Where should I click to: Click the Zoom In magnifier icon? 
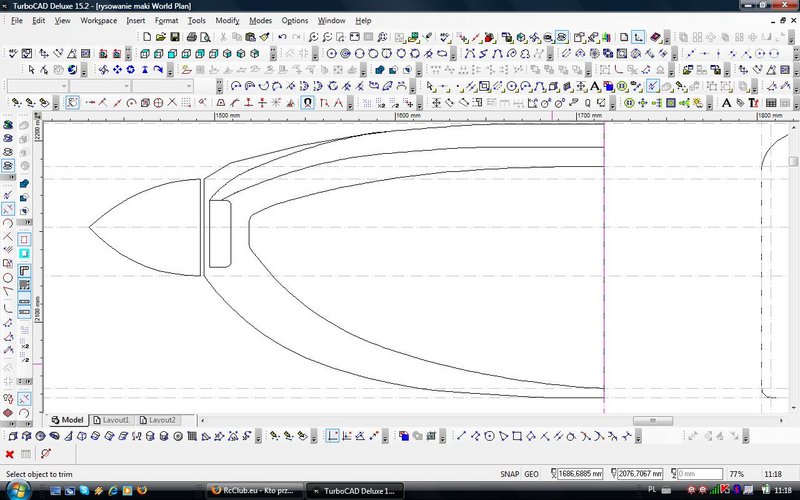(313, 37)
